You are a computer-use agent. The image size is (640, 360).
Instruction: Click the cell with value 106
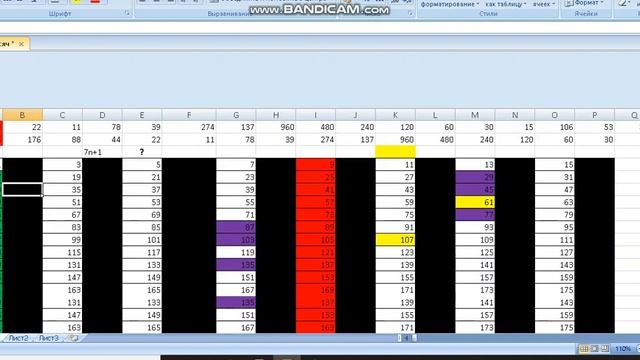click(x=554, y=127)
